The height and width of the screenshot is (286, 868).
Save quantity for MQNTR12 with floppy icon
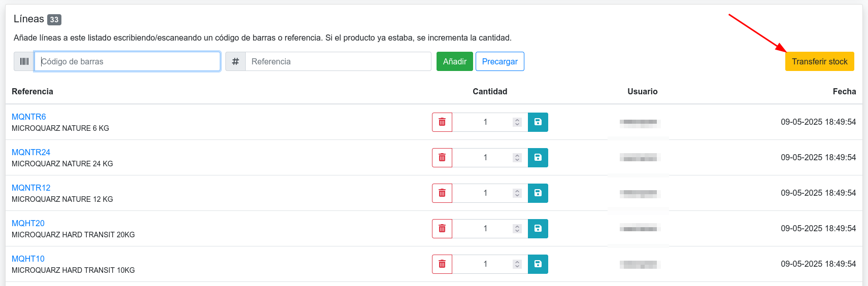538,193
